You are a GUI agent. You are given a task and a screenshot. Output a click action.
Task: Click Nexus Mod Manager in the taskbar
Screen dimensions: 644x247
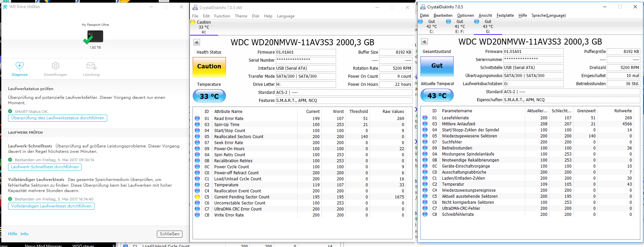pyautogui.click(x=43, y=246)
